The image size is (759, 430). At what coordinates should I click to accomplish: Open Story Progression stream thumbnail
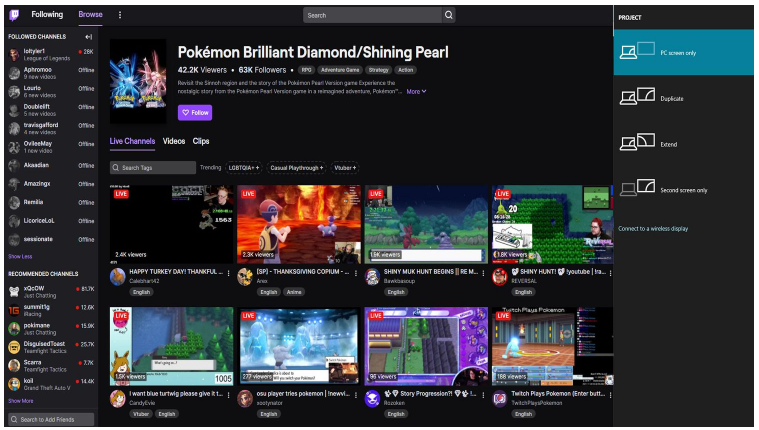coord(426,346)
